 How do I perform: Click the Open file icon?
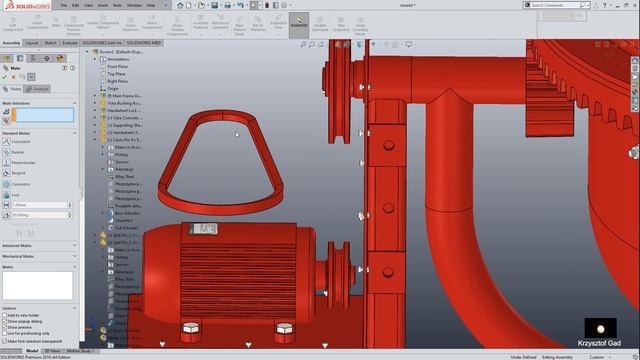pos(201,5)
